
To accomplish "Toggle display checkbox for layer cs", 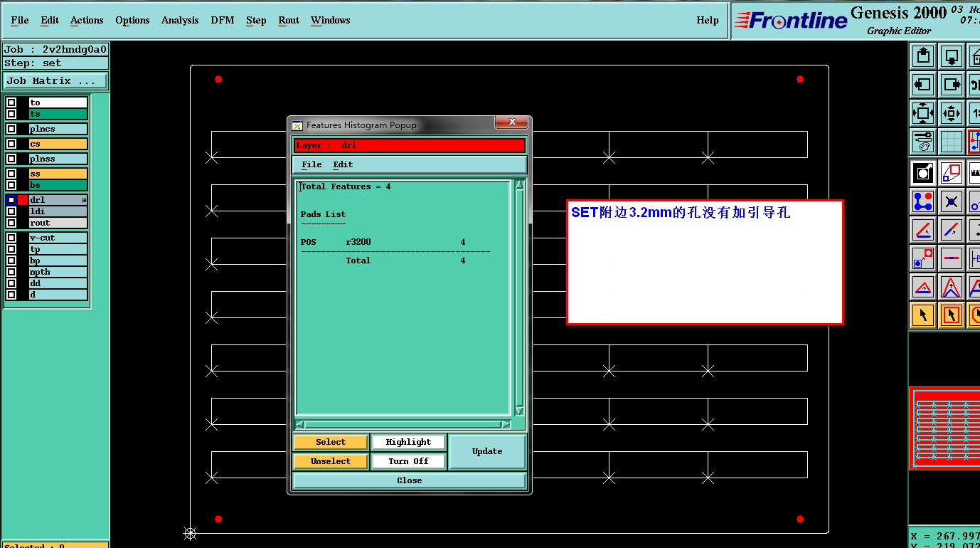I will 11,144.
